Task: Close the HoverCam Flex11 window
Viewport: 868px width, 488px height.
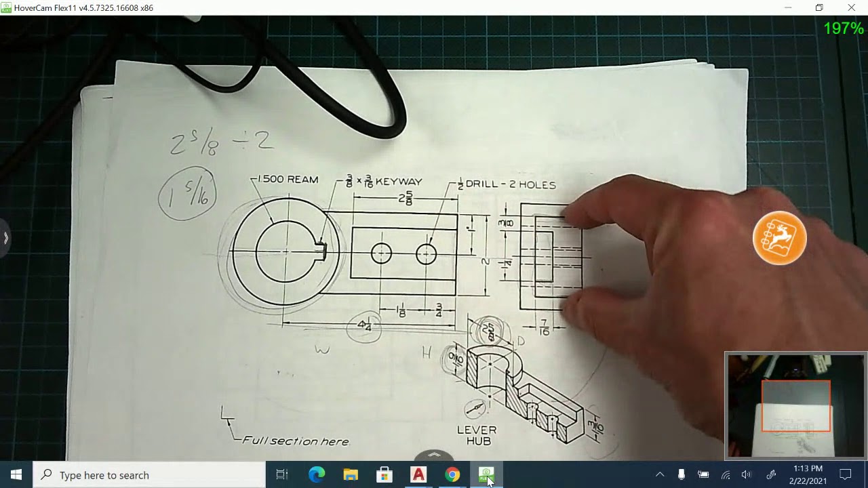Action: (851, 7)
